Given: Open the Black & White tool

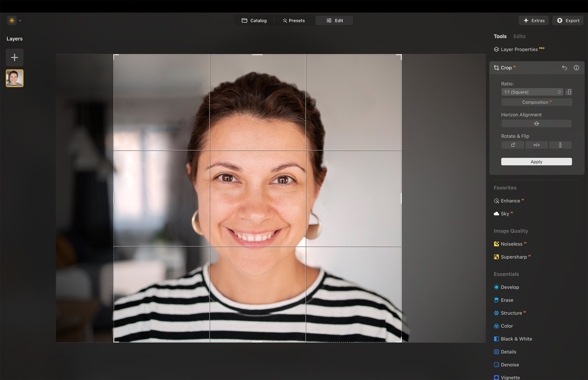Looking at the screenshot, I should [x=516, y=339].
